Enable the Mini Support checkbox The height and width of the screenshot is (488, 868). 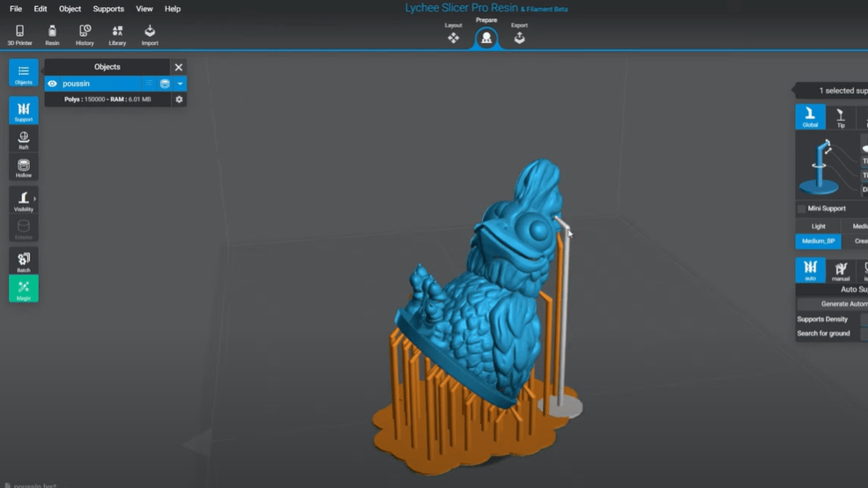[801, 209]
